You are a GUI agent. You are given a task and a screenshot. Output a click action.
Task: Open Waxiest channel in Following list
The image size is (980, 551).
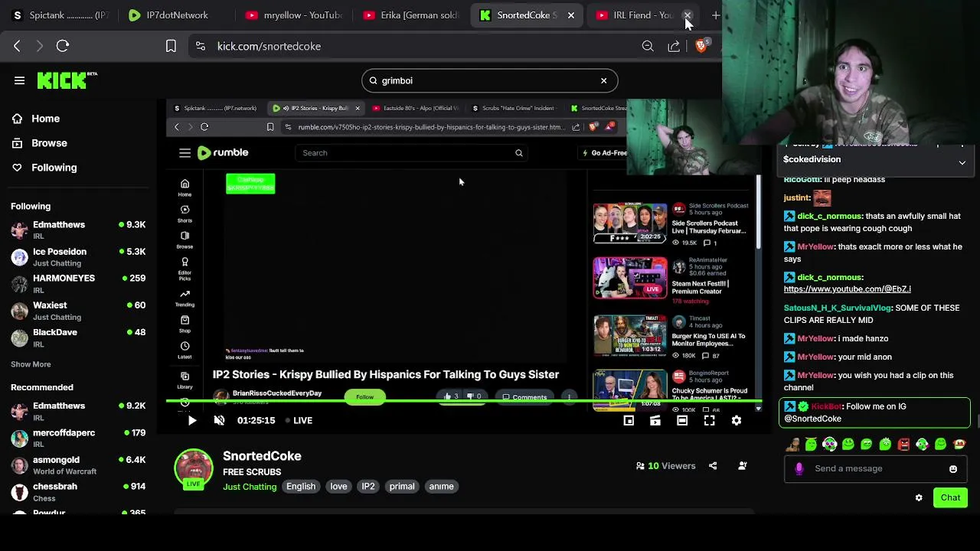coord(78,311)
